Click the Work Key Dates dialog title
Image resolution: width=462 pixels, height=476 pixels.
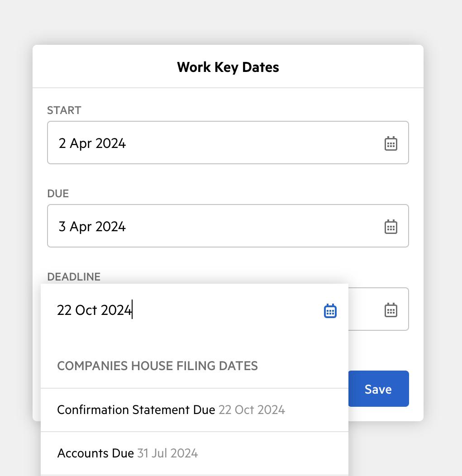(228, 67)
